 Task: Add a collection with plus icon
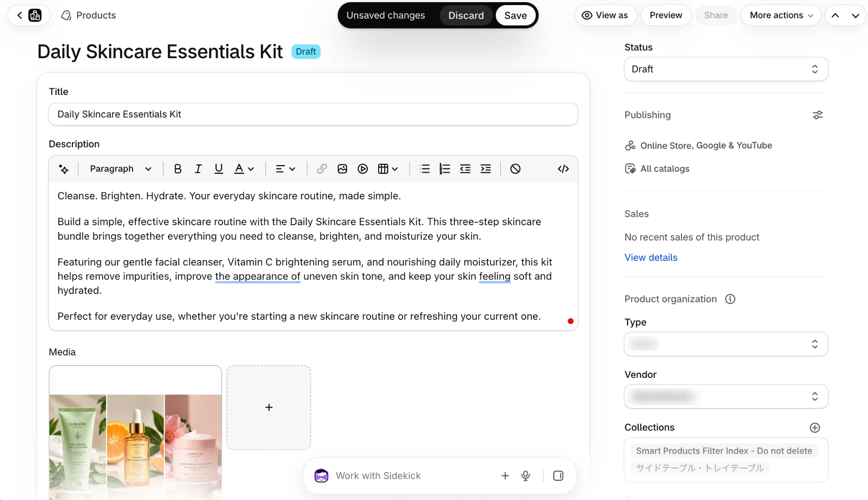815,427
